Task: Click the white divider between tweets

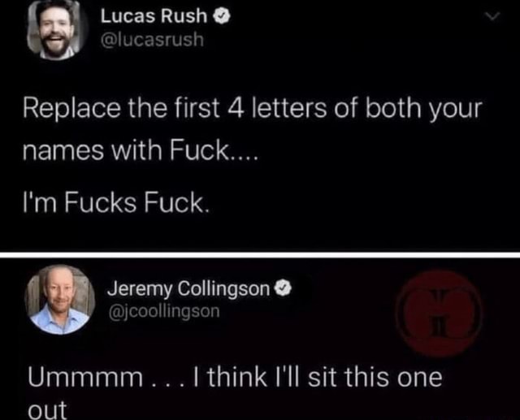Action: coord(260,255)
